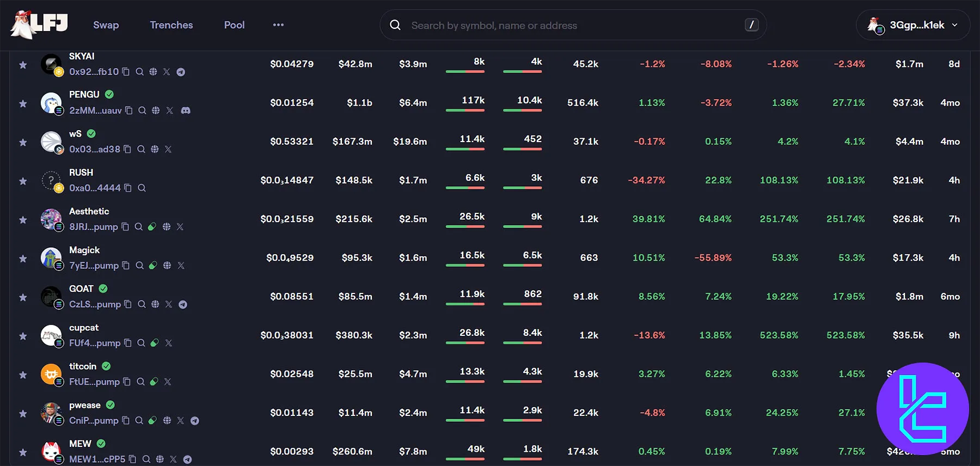
Task: Favorite the SKYAI token star
Action: (23, 65)
